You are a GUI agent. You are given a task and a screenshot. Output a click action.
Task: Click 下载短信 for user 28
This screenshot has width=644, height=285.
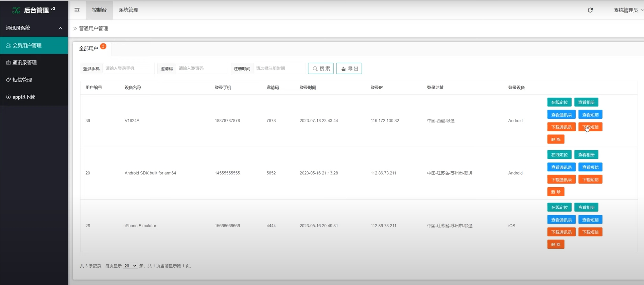point(590,232)
